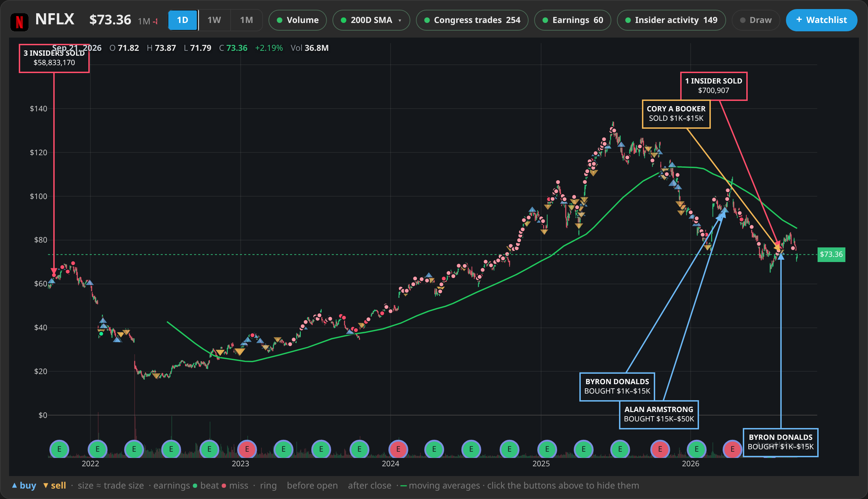The image size is (868, 499).
Task: Open red earnings-miss marker in late 2025
Action: coord(660,449)
